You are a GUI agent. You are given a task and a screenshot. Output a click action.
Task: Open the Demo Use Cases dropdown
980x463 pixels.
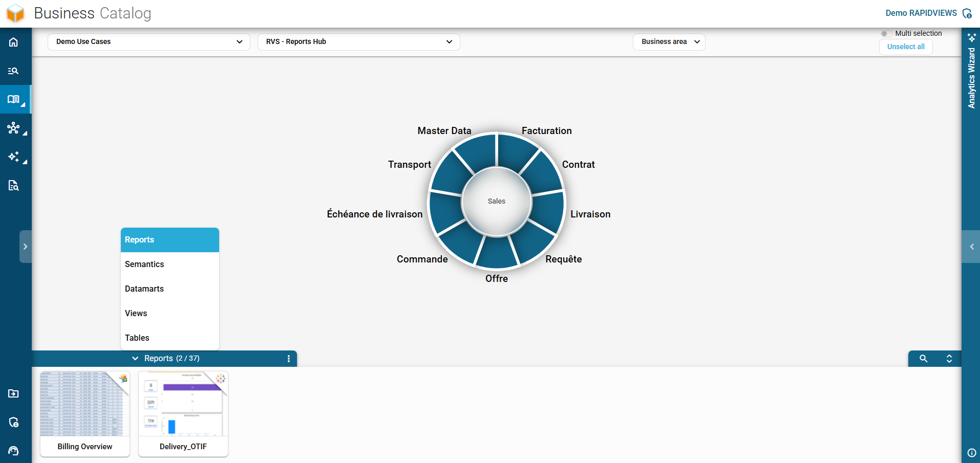(x=149, y=42)
